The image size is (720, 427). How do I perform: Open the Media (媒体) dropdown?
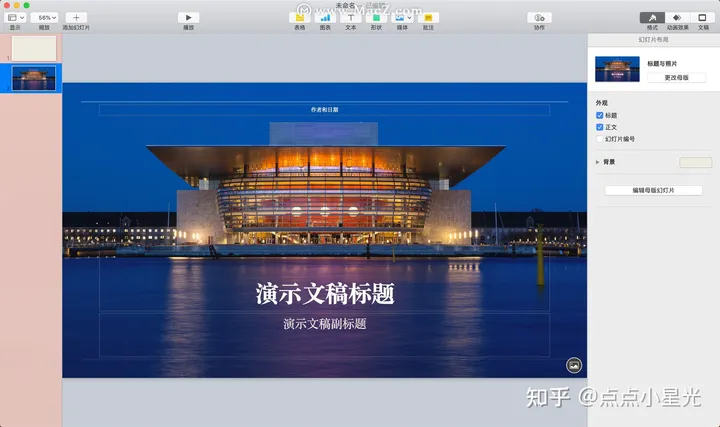coord(402,18)
